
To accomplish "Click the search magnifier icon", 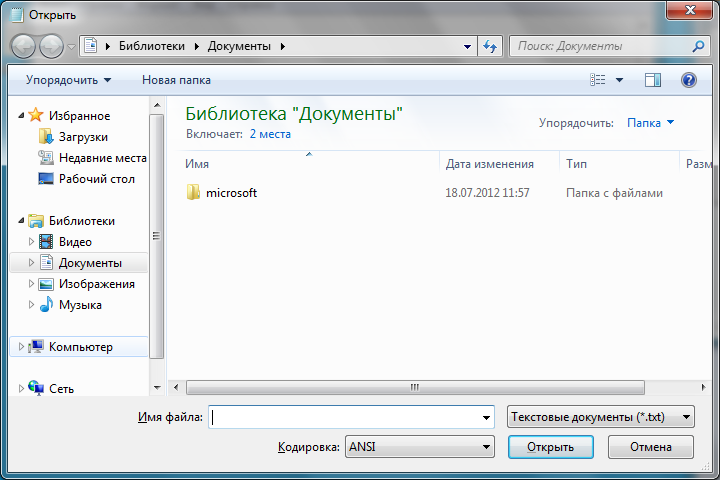I will coord(698,46).
